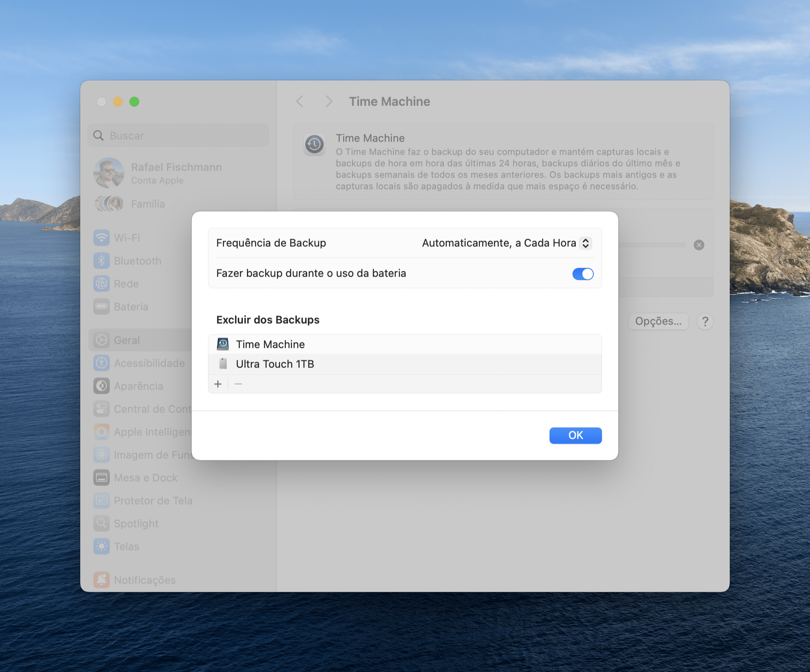Click the Apple Intelligence sidebar icon

tap(102, 432)
